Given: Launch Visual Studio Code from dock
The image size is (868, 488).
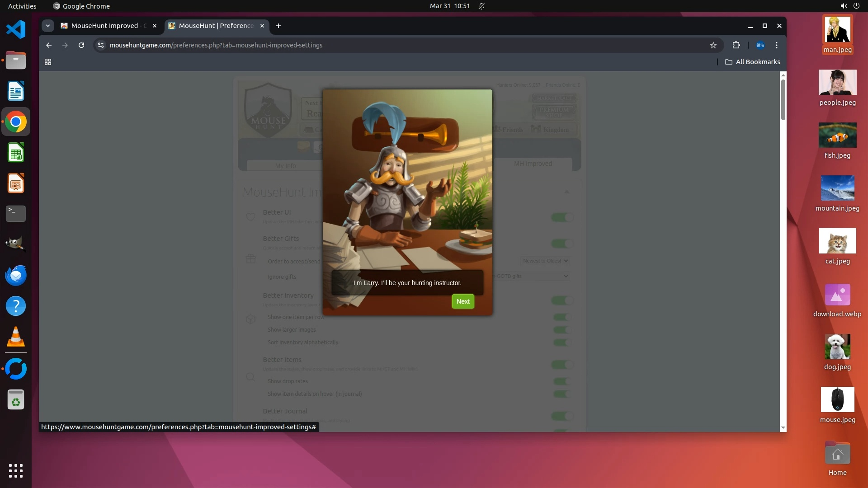Looking at the screenshot, I should pyautogui.click(x=16, y=30).
